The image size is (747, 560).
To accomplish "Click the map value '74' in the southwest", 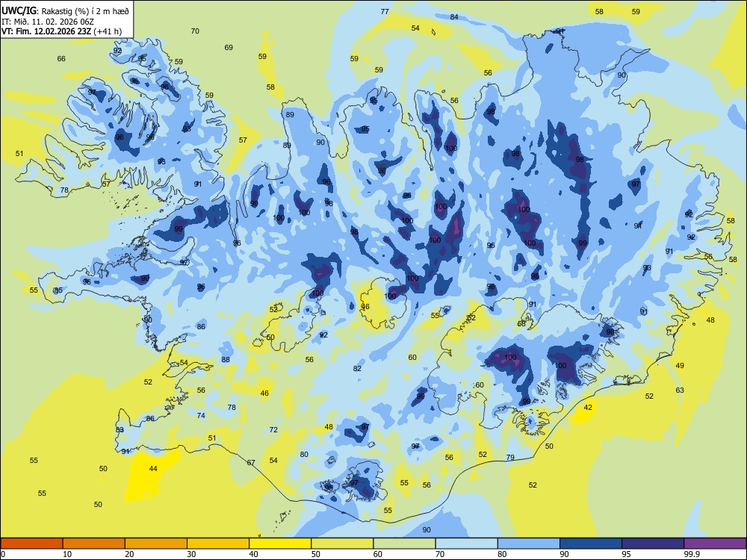I will [201, 415].
